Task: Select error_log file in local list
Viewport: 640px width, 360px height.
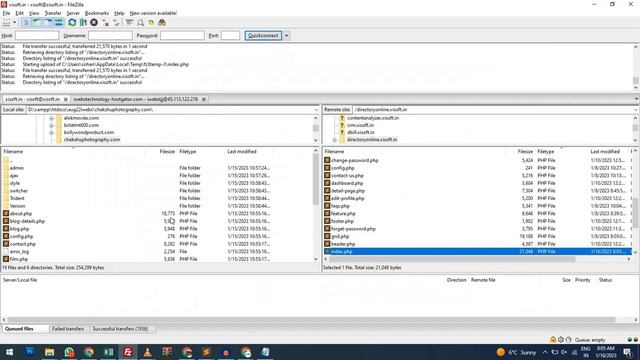Action: click(19, 251)
